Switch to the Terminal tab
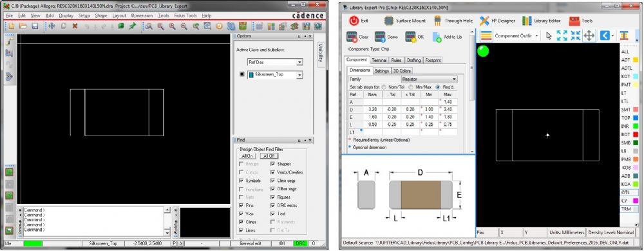The image size is (644, 251). click(x=379, y=60)
